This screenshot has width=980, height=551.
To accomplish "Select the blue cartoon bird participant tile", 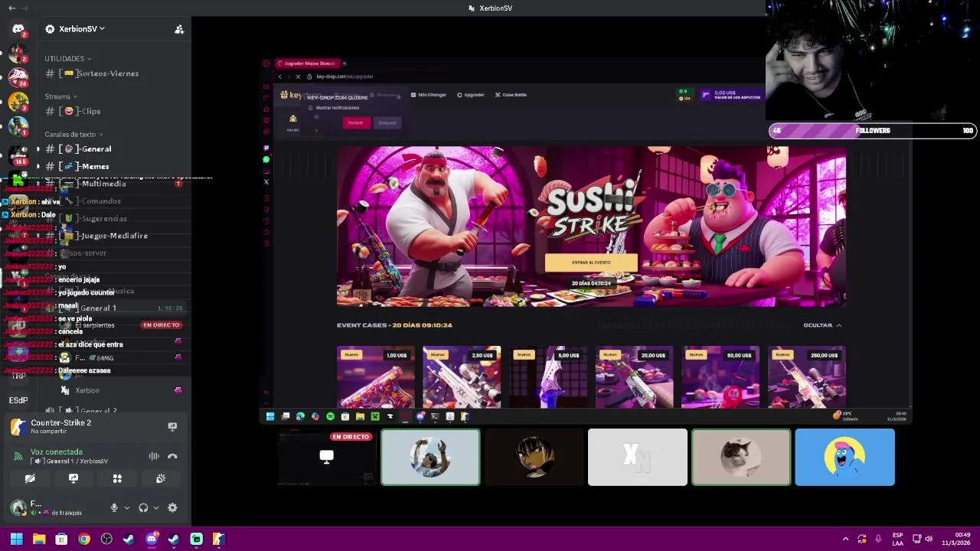I will (x=844, y=457).
